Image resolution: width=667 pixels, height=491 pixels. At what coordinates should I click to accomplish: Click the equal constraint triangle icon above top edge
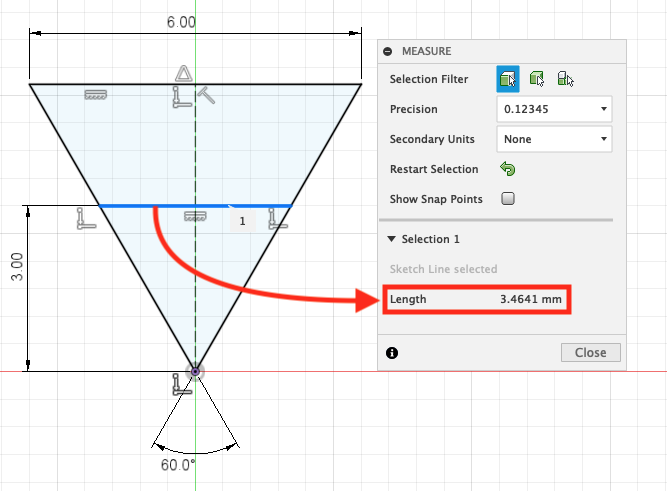pos(182,72)
